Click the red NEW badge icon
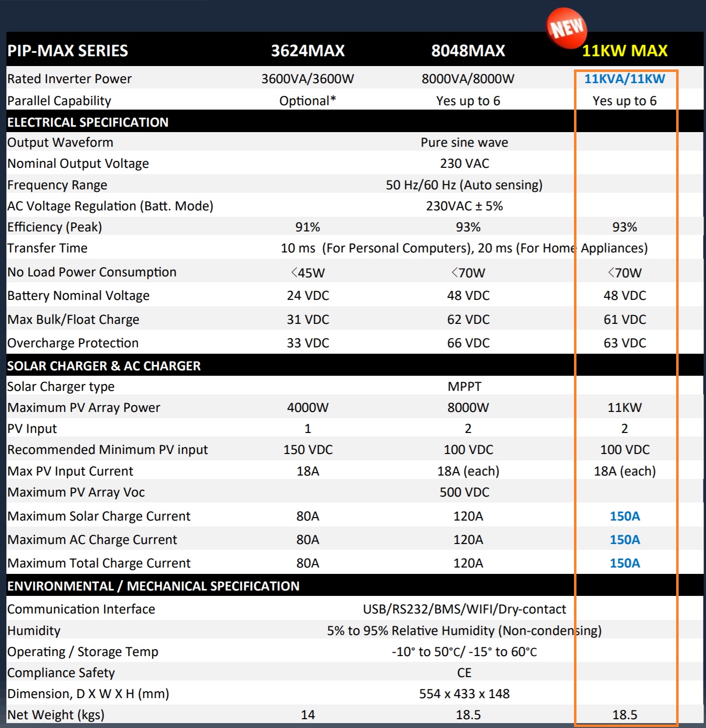Viewport: 706px width, 728px height. click(x=567, y=28)
